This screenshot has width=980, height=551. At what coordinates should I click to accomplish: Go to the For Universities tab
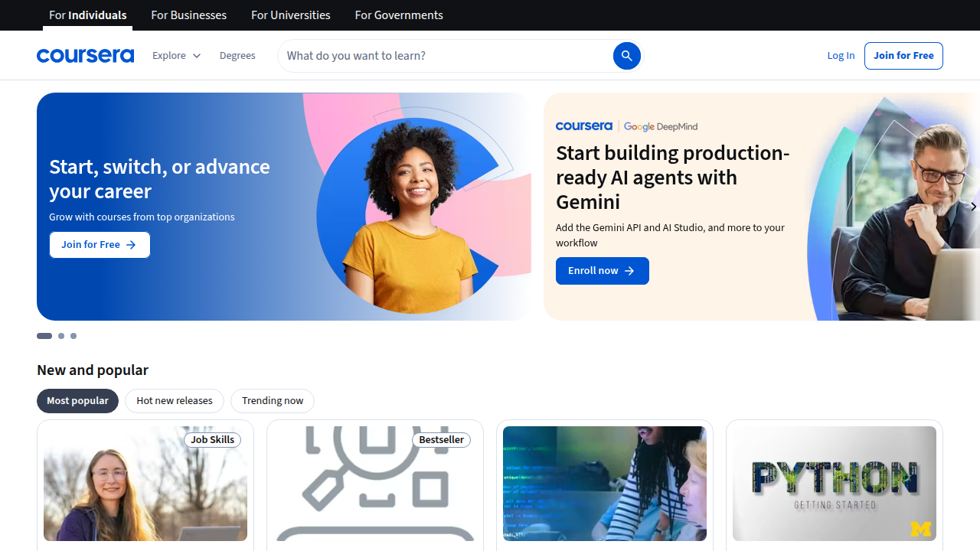coord(291,15)
